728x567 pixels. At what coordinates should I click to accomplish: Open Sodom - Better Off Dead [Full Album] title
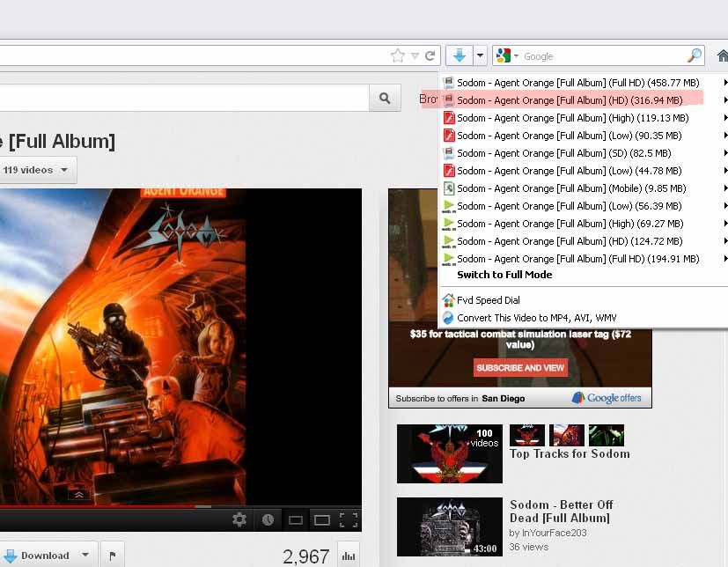(561, 512)
